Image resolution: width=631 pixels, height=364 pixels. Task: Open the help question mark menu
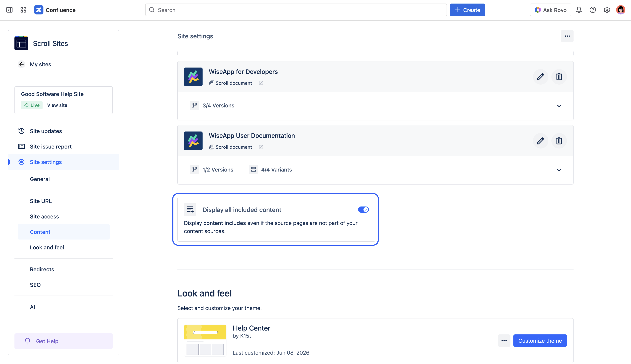click(593, 10)
